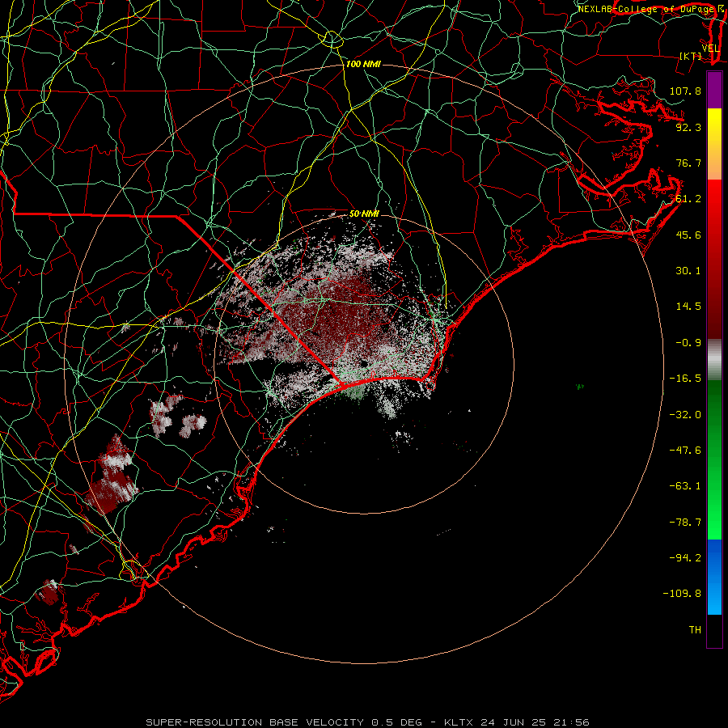Screen dimensions: 728x728
Task: Select the -109.8 legend value
Action: [x=682, y=594]
